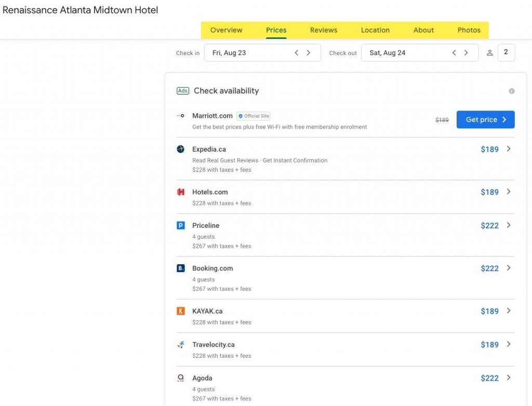This screenshot has height=406, width=532.
Task: Click Agoda's 4 guests text
Action: click(204, 389)
